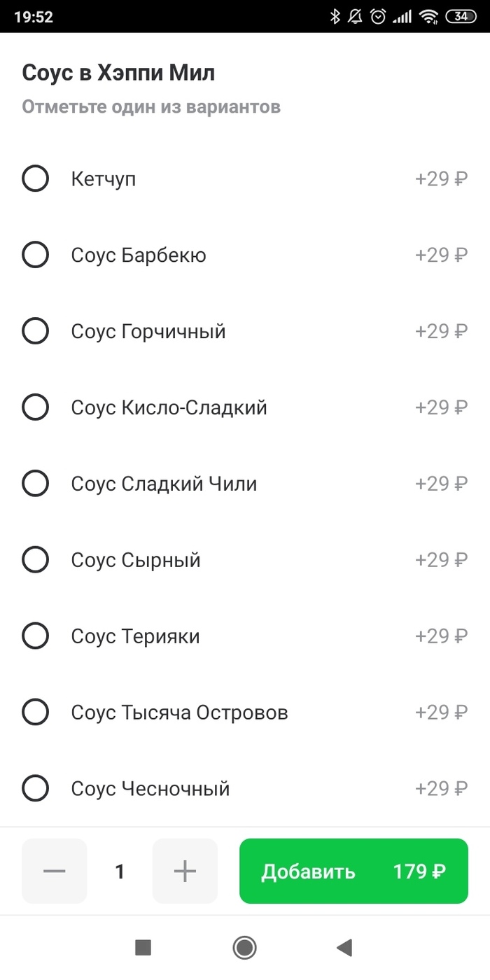Select the Кетчуп radio button

tap(35, 179)
